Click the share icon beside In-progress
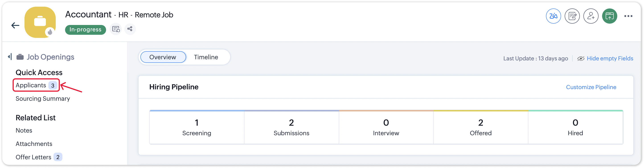The width and height of the screenshot is (644, 168). pos(130,29)
